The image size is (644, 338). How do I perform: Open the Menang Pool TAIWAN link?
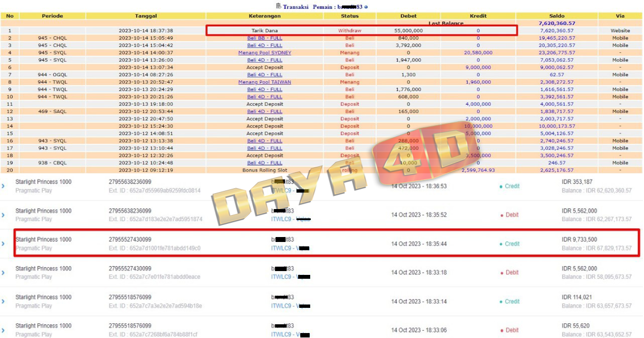(x=265, y=82)
